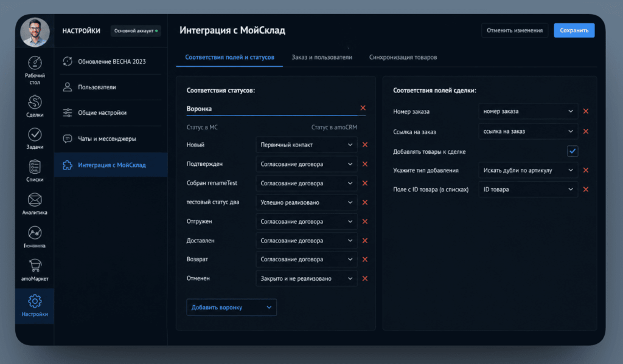Click the Соответствия полей сделки heading
Image resolution: width=623 pixels, height=364 pixels.
[x=434, y=91]
